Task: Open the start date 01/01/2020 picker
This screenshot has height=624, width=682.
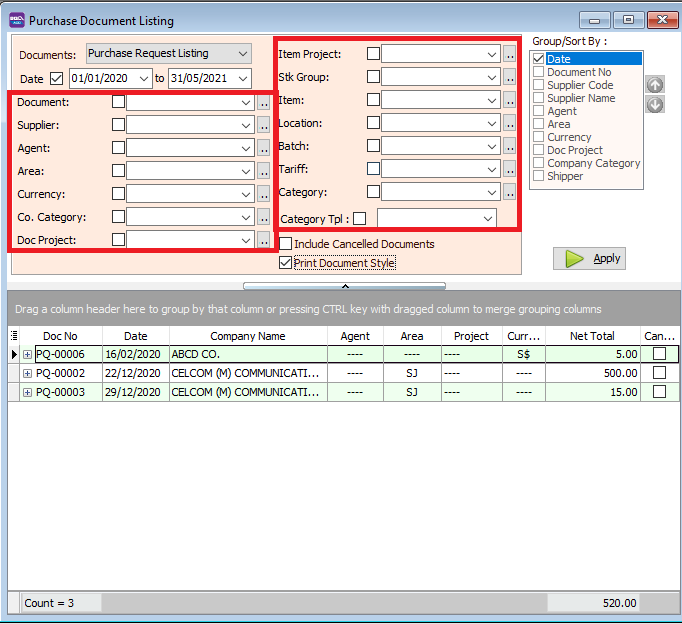Action: pos(144,79)
